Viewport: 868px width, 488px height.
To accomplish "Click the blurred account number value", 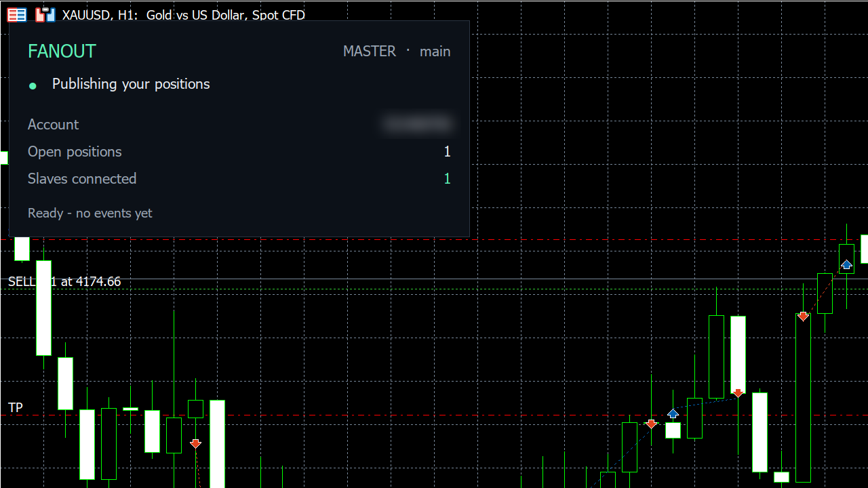I will click(416, 124).
